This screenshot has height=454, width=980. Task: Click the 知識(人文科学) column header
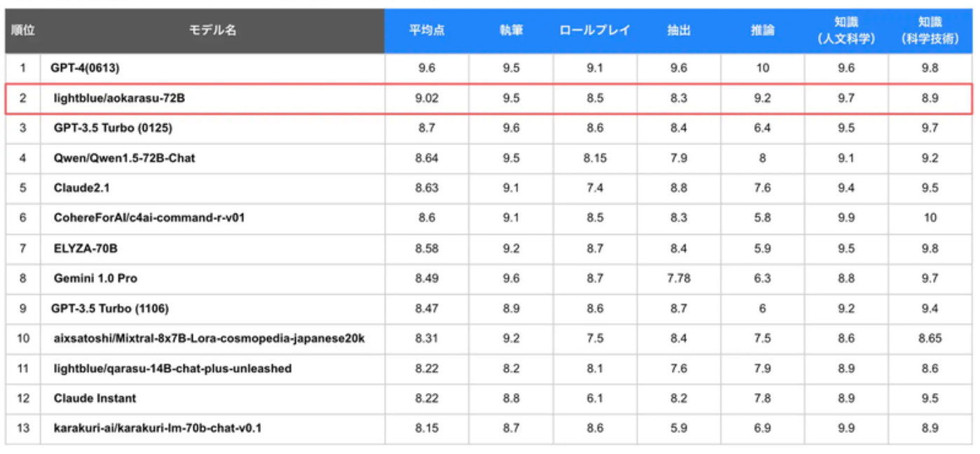pos(846,31)
